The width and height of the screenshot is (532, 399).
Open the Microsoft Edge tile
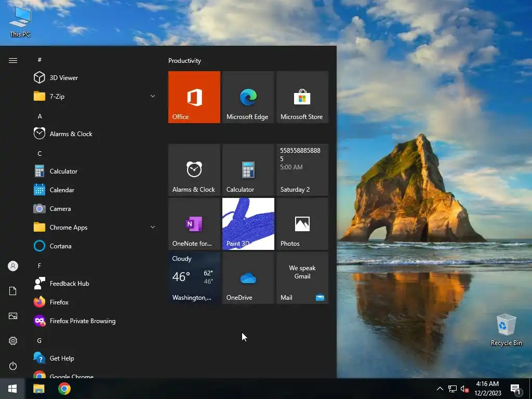coord(248,97)
